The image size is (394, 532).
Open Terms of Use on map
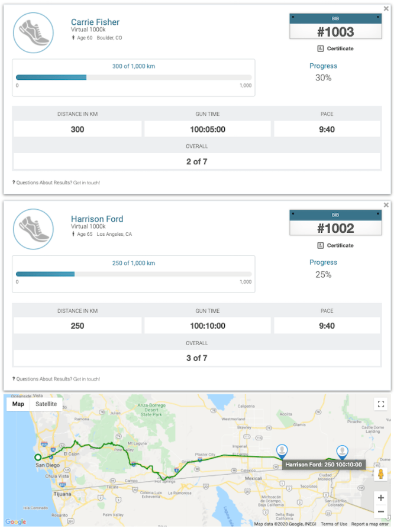[x=334, y=524]
